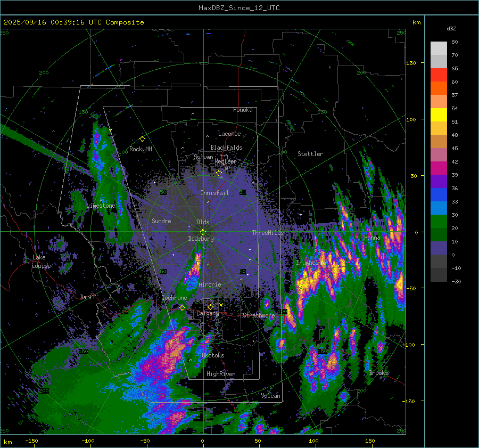
Task: Click the -50 tick on the right axis
Action: 412,288
